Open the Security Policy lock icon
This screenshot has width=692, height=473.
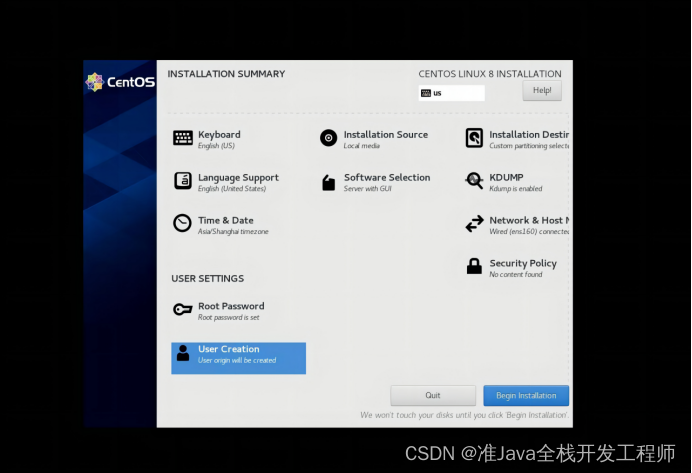pyautogui.click(x=474, y=267)
